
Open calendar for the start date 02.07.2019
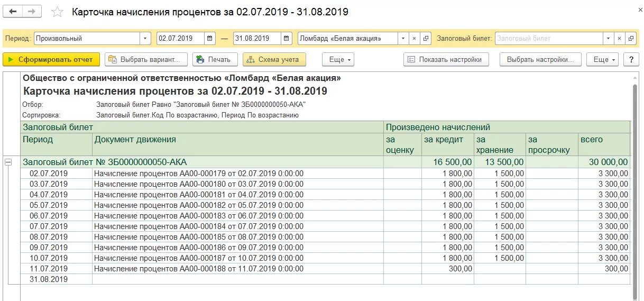point(210,38)
